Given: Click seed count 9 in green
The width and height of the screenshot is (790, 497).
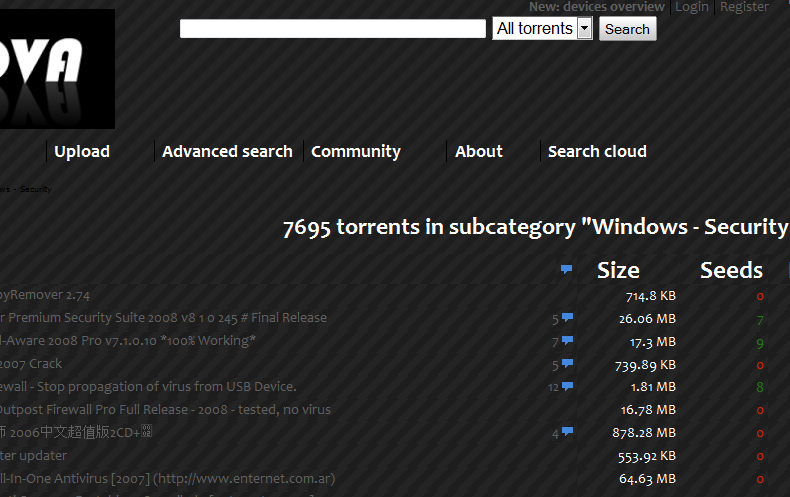Looking at the screenshot, I should 760,343.
